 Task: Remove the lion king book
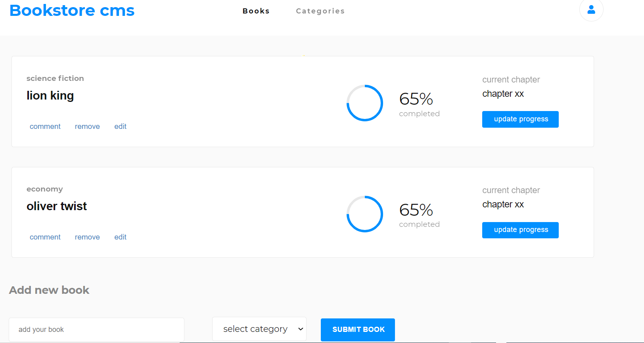87,126
